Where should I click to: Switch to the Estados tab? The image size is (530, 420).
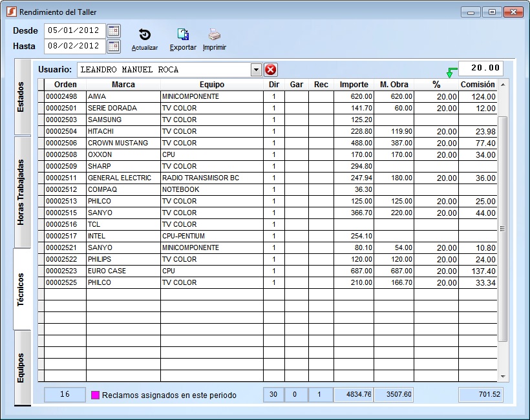coord(21,97)
